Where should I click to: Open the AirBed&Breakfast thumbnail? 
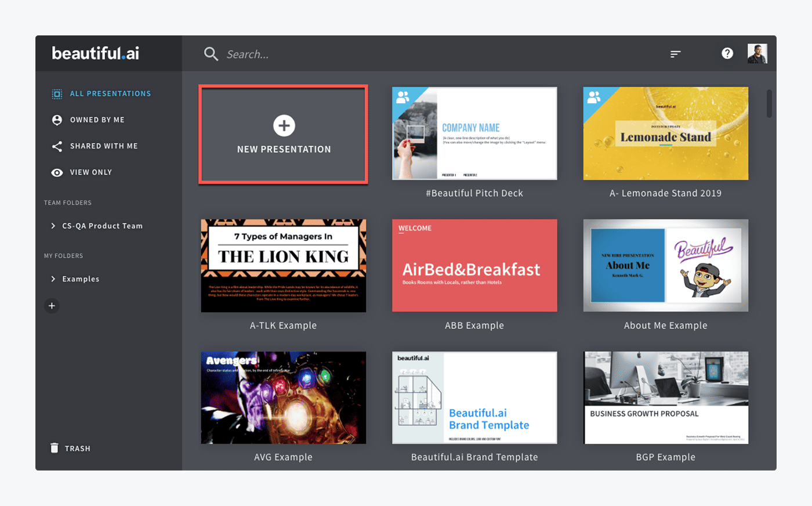click(474, 266)
